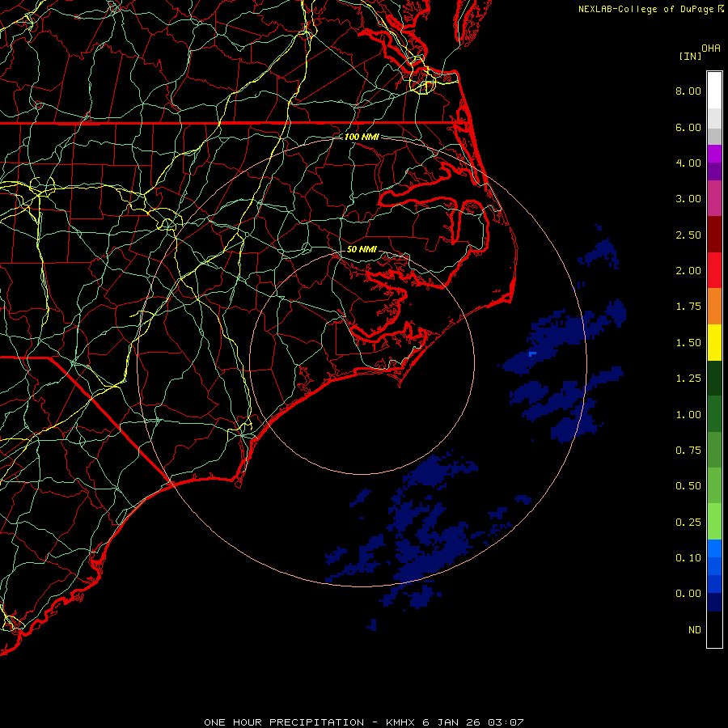
Task: Click the 0.10 legend value
Action: (688, 558)
